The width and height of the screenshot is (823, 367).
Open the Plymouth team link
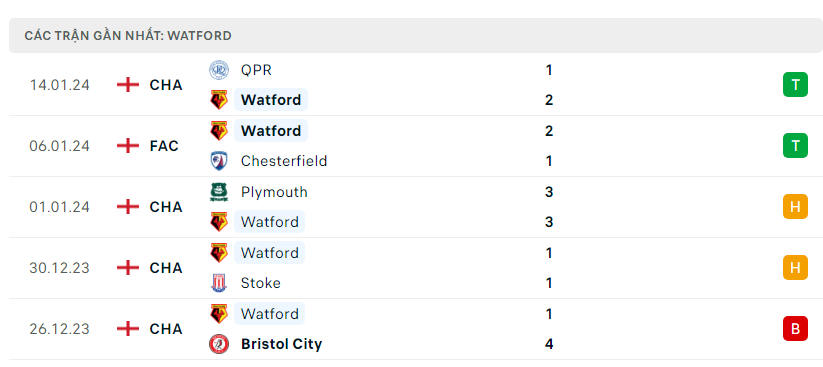pos(274,192)
